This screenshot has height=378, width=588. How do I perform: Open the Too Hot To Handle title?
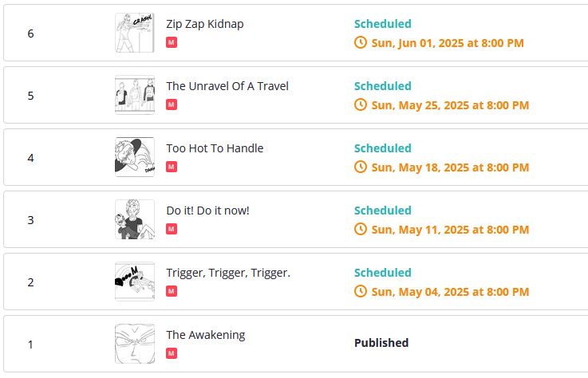[215, 148]
